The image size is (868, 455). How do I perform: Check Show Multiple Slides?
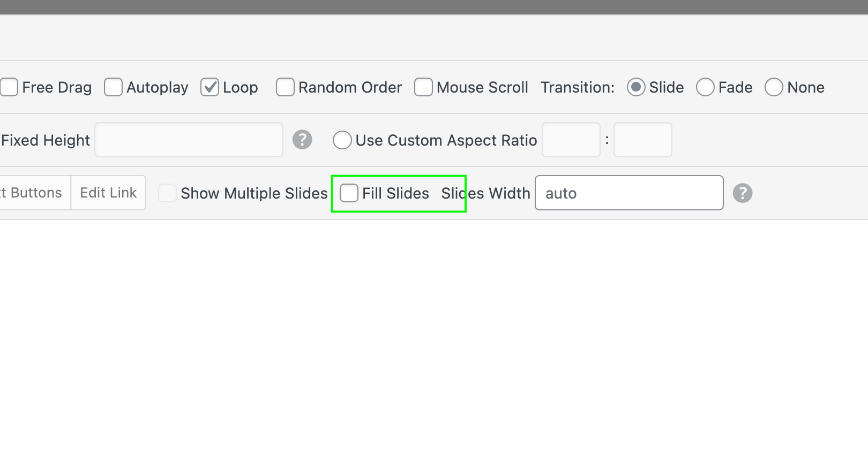[167, 193]
